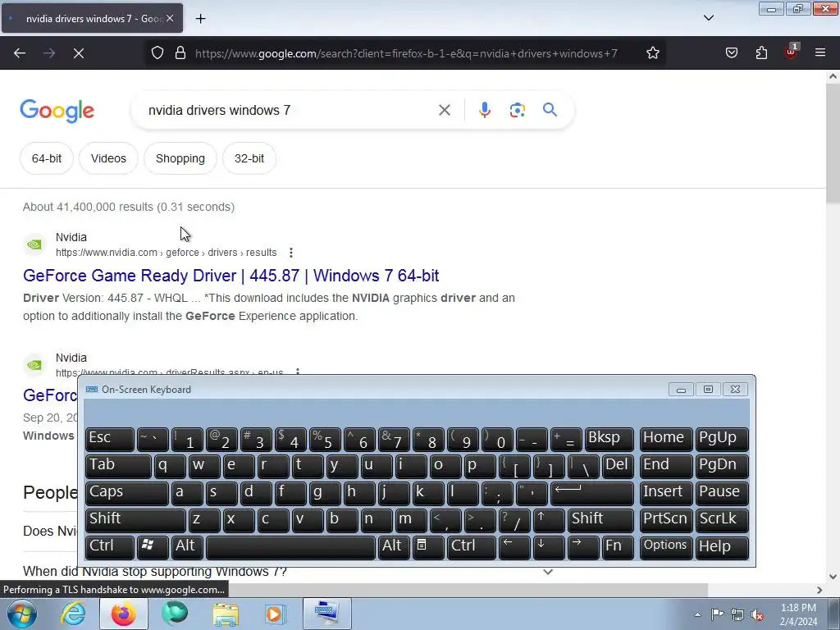Screen dimensions: 840x630
Task: Click the right arrow key on the keyboard
Action: pos(583,547)
